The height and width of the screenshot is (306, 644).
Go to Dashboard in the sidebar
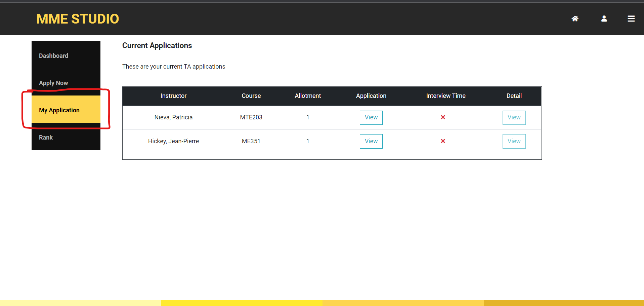53,56
